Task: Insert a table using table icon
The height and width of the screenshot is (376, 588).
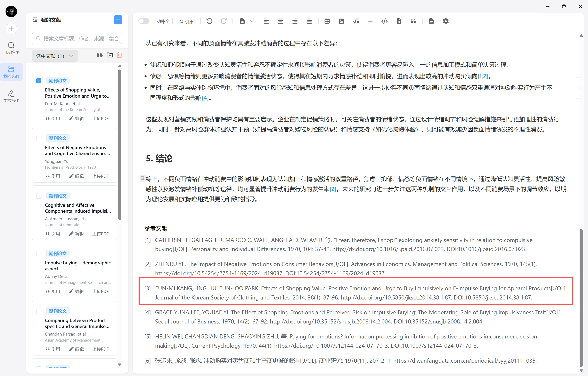Action: click(x=327, y=21)
